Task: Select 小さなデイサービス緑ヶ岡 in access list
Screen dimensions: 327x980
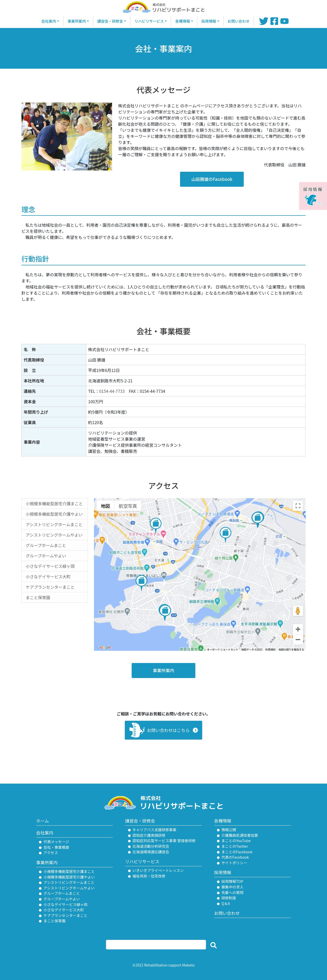Action: click(54, 567)
